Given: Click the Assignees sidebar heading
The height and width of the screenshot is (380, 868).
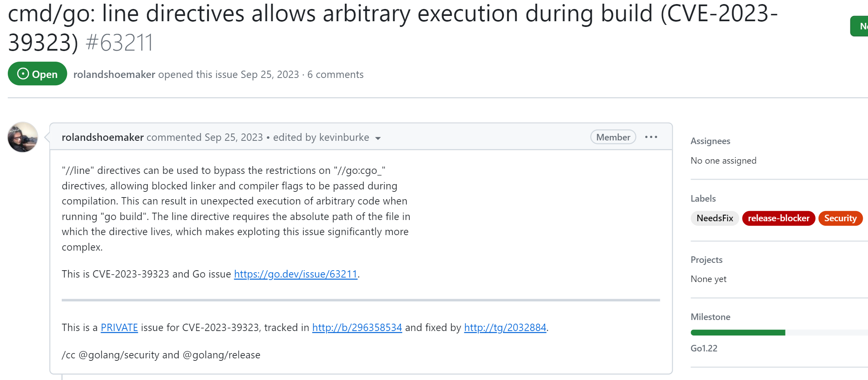Looking at the screenshot, I should click(710, 141).
